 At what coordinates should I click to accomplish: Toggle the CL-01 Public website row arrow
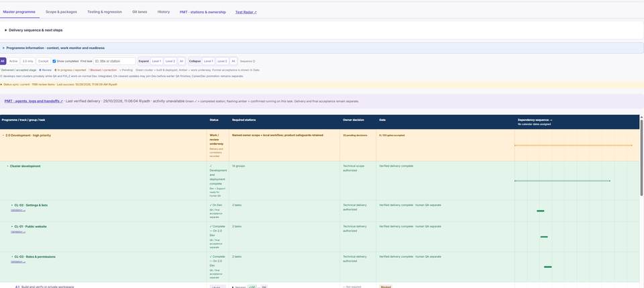click(12, 226)
